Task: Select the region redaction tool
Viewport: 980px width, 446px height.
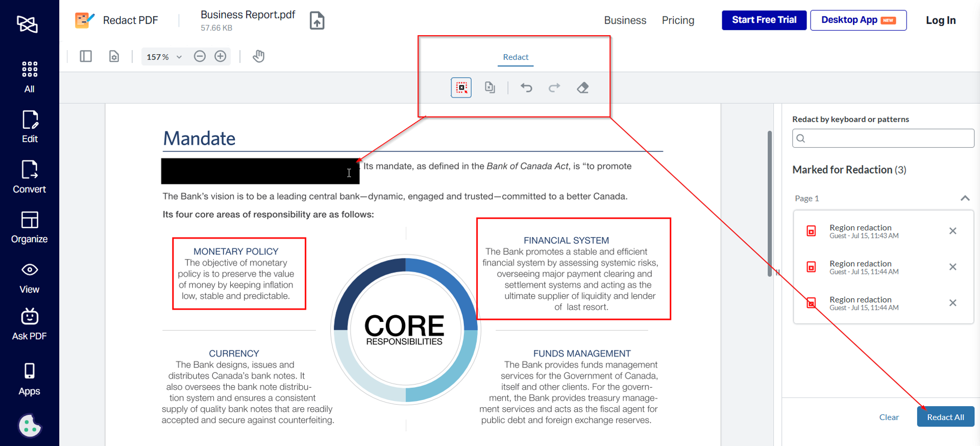Action: click(461, 88)
